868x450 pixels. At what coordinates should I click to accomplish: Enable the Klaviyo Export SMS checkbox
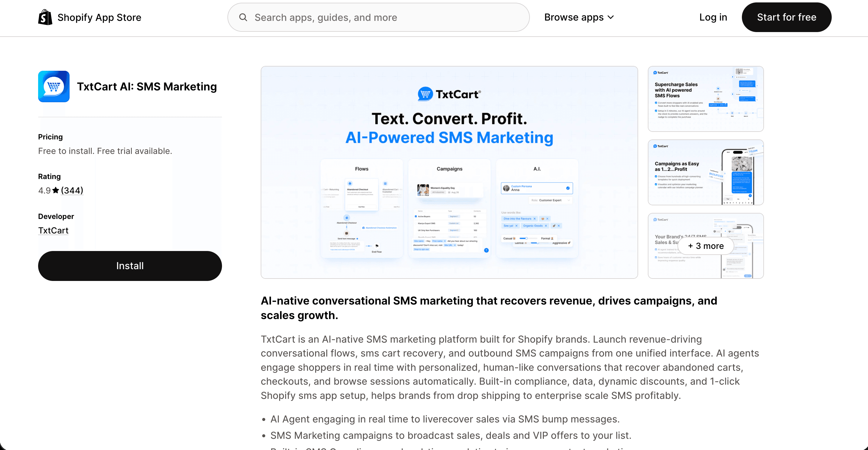click(416, 224)
